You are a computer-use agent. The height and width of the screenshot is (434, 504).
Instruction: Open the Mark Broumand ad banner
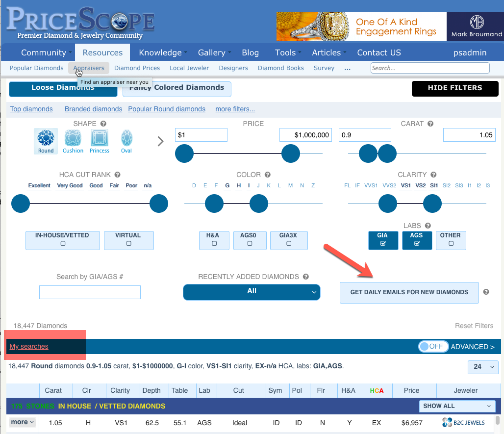point(390,26)
